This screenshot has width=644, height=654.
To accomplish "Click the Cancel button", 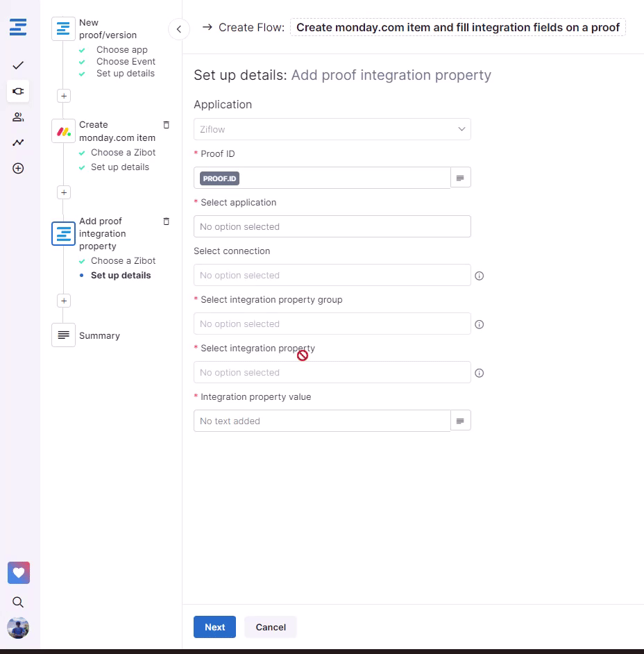I will click(x=270, y=627).
